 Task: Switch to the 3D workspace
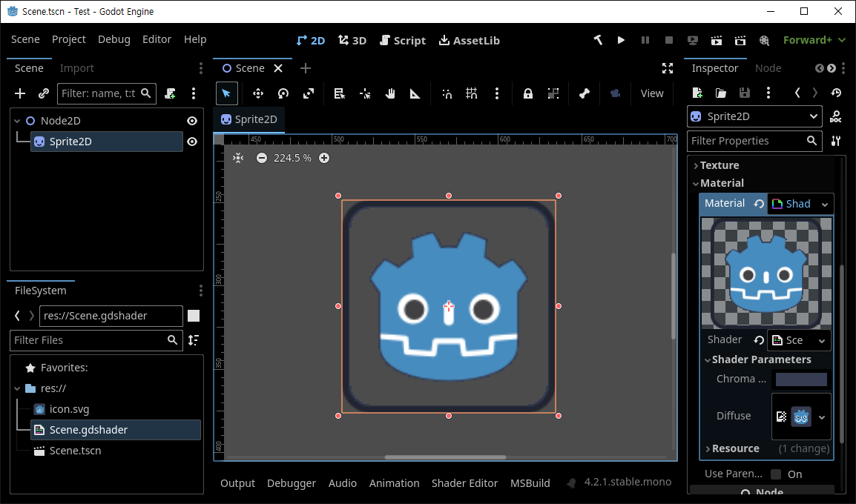(x=352, y=40)
